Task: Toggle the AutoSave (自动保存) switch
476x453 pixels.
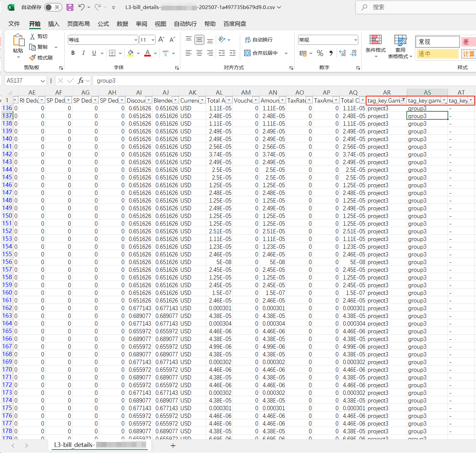Action: coord(53,7)
